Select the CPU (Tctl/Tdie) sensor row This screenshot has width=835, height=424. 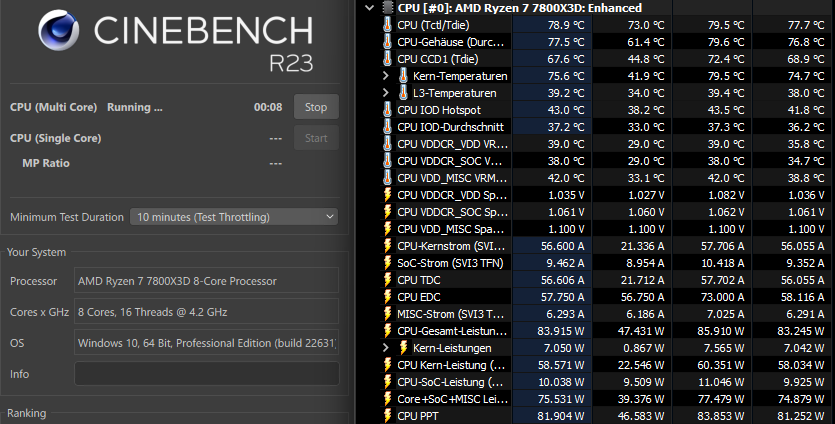point(607,25)
